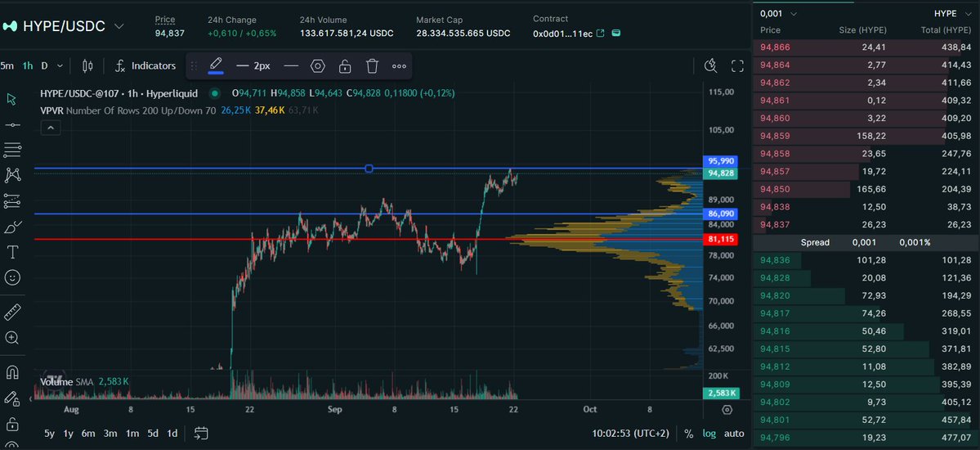Screen dimensions: 980x450
Task: Open the Fibonacci retracement tool
Action: (x=12, y=150)
